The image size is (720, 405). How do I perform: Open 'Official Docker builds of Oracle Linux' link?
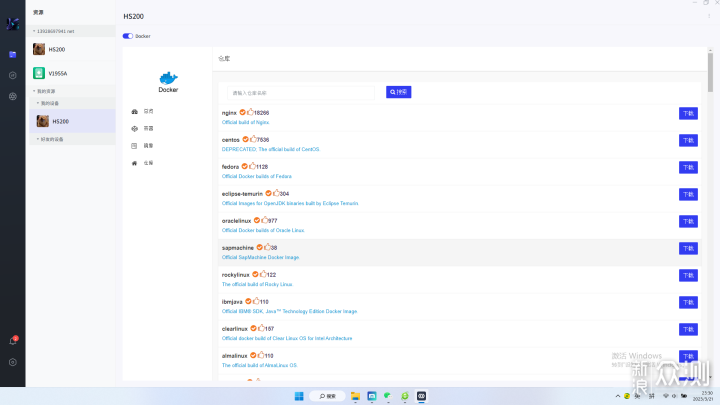pos(263,231)
